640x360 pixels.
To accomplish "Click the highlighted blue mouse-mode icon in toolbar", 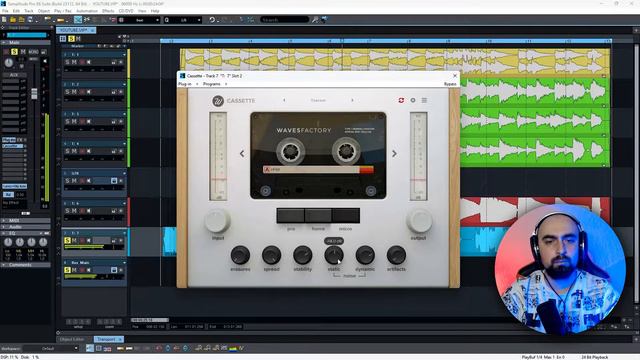I will (x=78, y=20).
